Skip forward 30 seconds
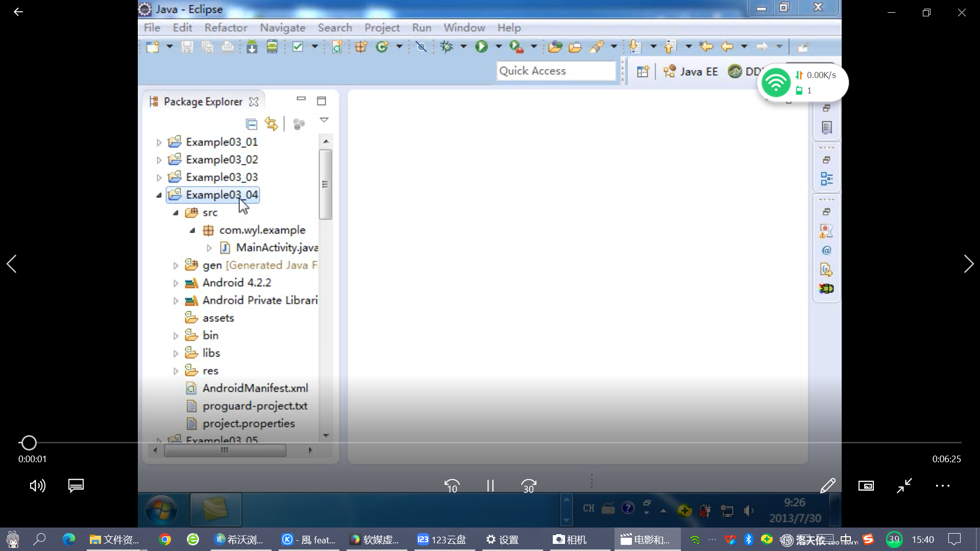The image size is (980, 551). point(529,486)
